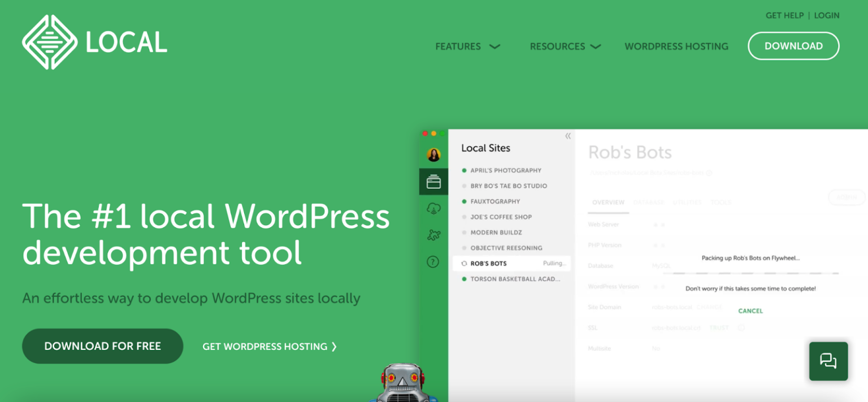Open Help via the question mark icon

[x=433, y=261]
